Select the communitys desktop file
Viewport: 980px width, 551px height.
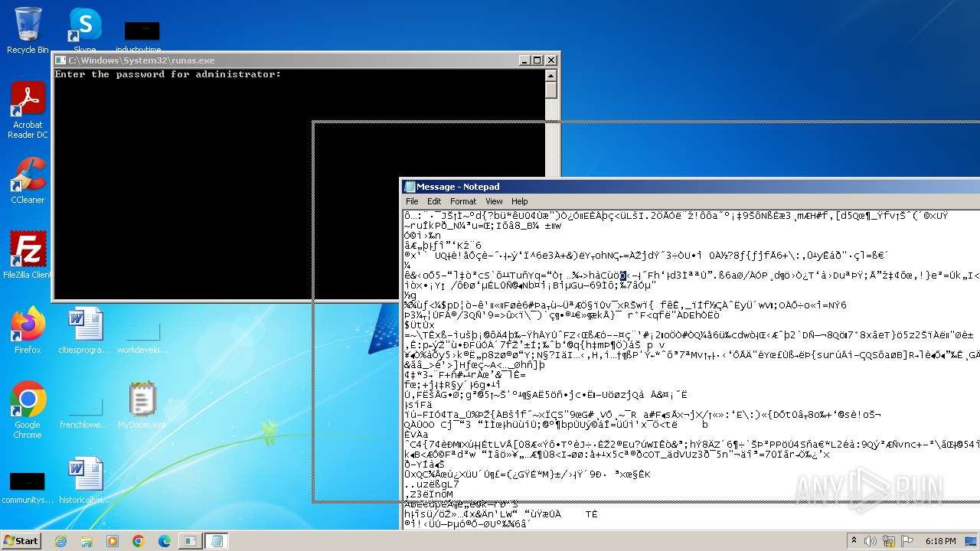tap(28, 487)
